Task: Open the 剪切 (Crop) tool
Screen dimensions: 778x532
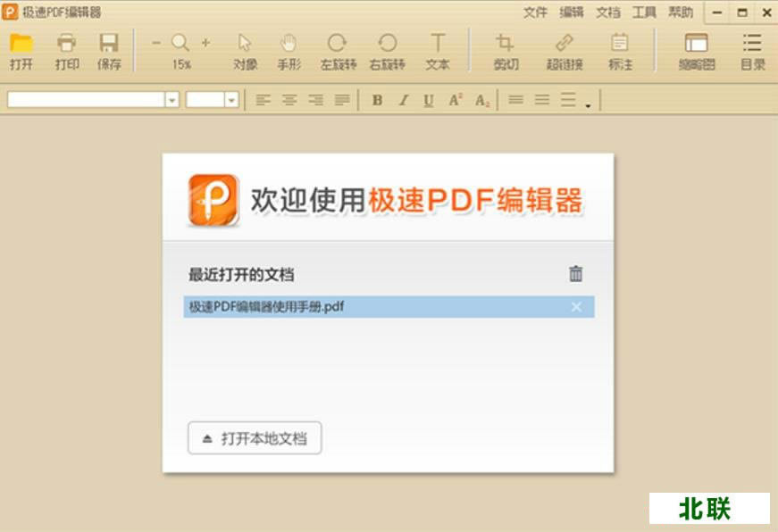Action: click(x=506, y=49)
